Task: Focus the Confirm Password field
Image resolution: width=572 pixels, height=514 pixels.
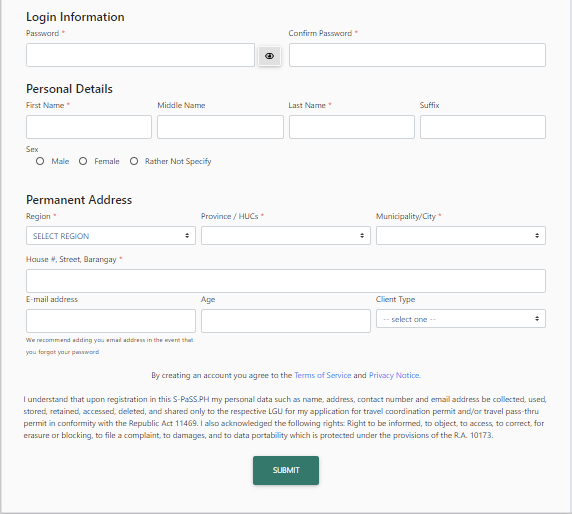Action: tap(417, 55)
